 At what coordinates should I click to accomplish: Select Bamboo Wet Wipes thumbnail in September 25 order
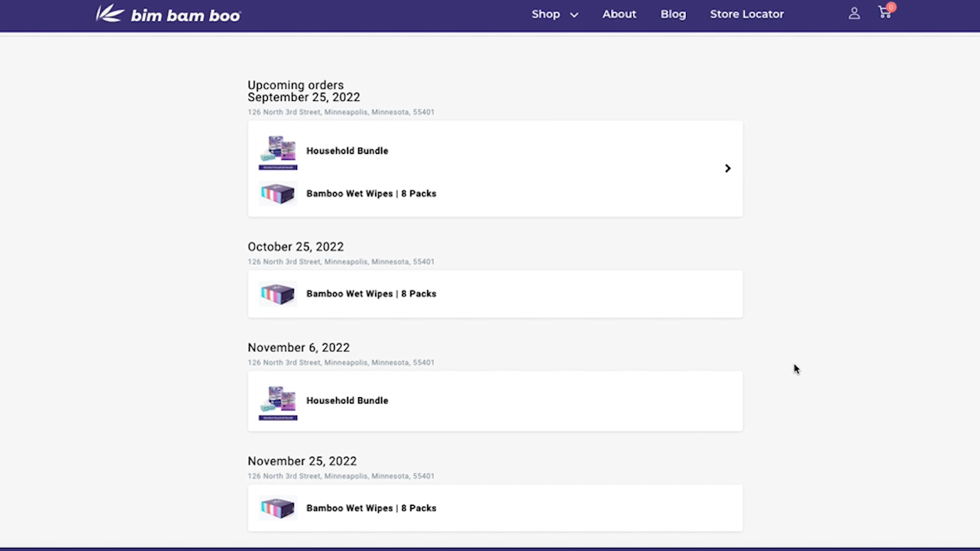coord(278,194)
